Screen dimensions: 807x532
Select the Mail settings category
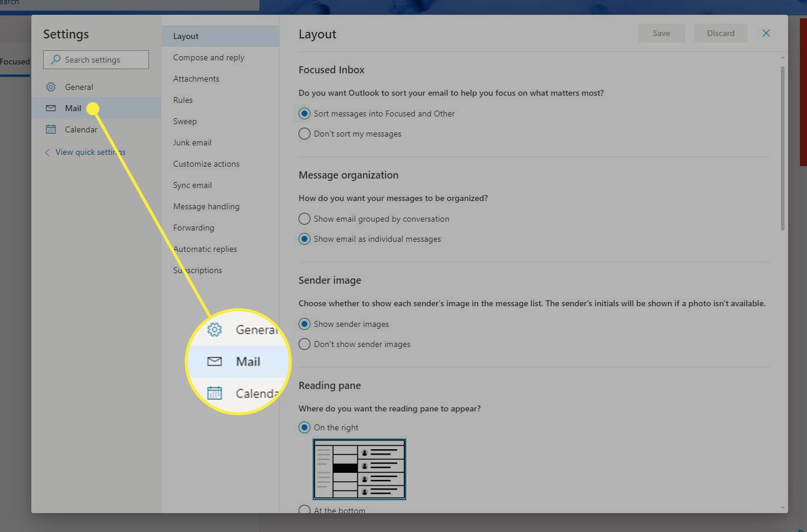pos(96,108)
